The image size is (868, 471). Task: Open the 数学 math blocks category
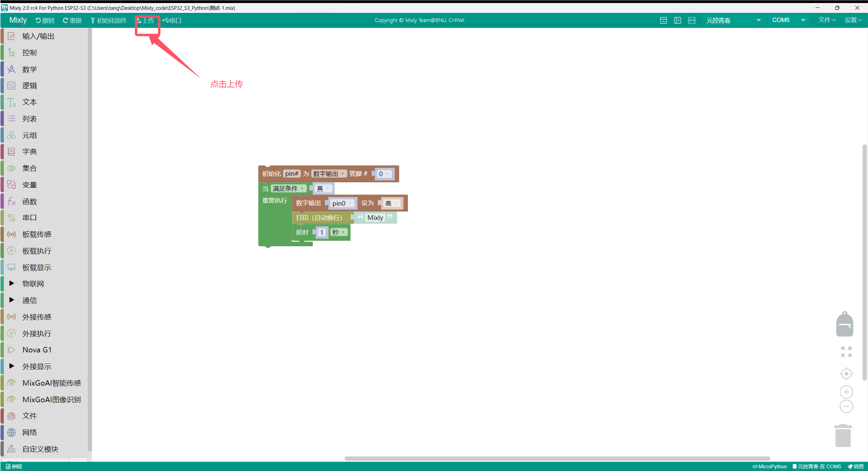[x=29, y=69]
